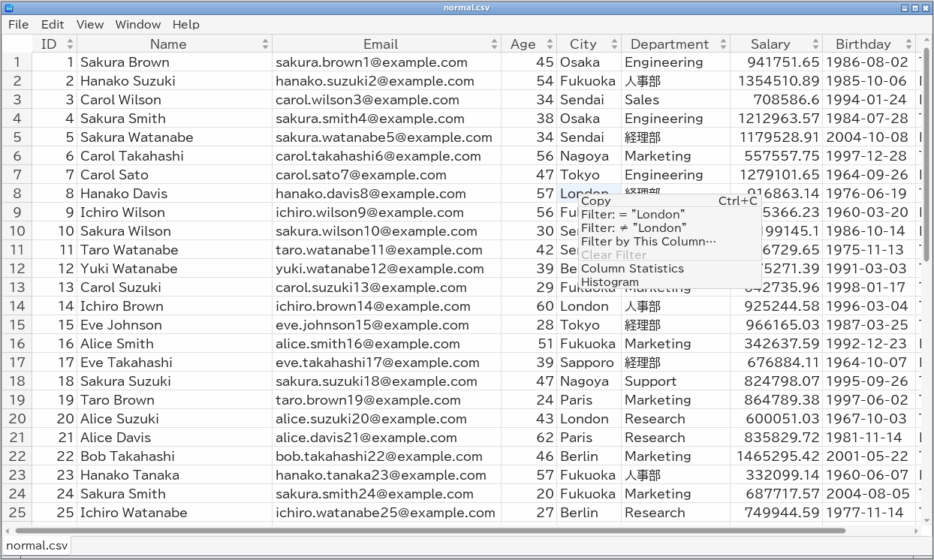The height and width of the screenshot is (560, 934).
Task: Click the application icon in title bar
Action: 9,8
